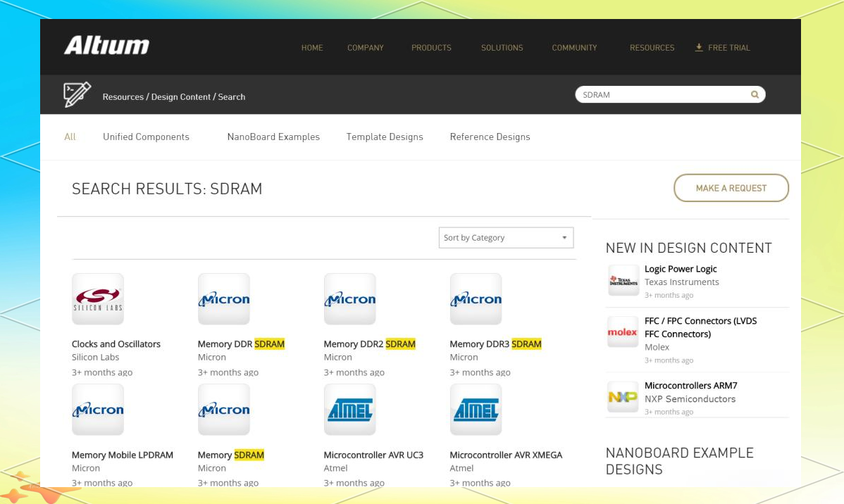844x504 pixels.
Task: Open the Memory SDRAM result title
Action: tap(230, 455)
